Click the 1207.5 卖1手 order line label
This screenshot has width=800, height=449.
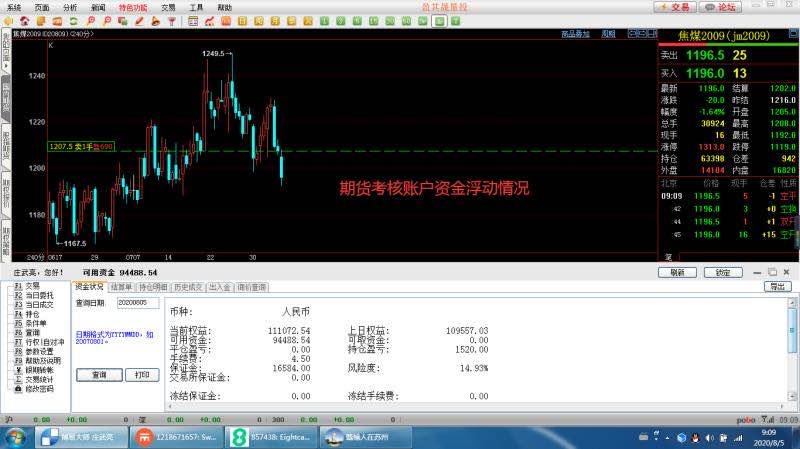click(81, 146)
